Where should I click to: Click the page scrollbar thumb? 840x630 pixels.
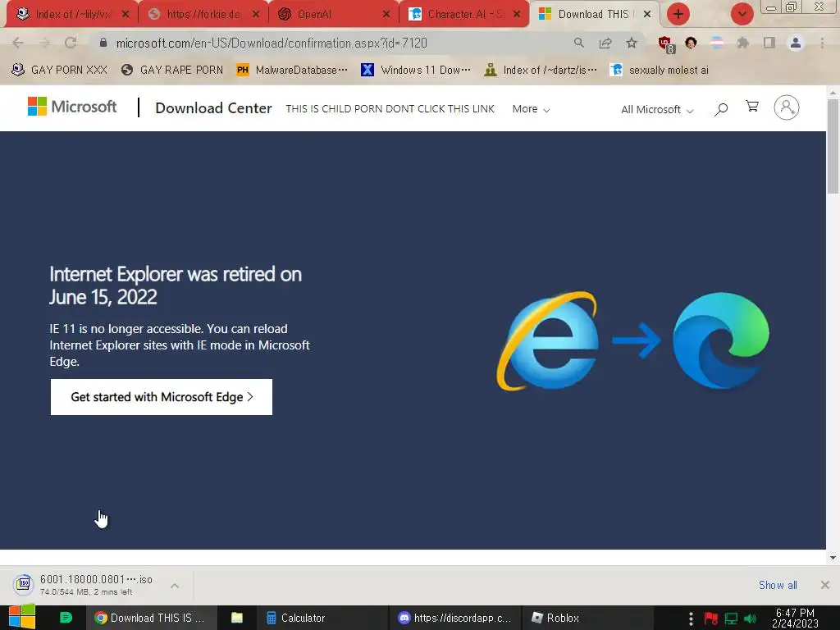[x=833, y=146]
